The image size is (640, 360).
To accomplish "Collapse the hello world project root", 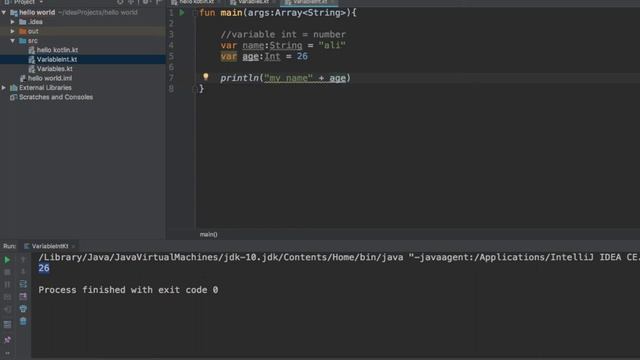I will click(x=4, y=13).
